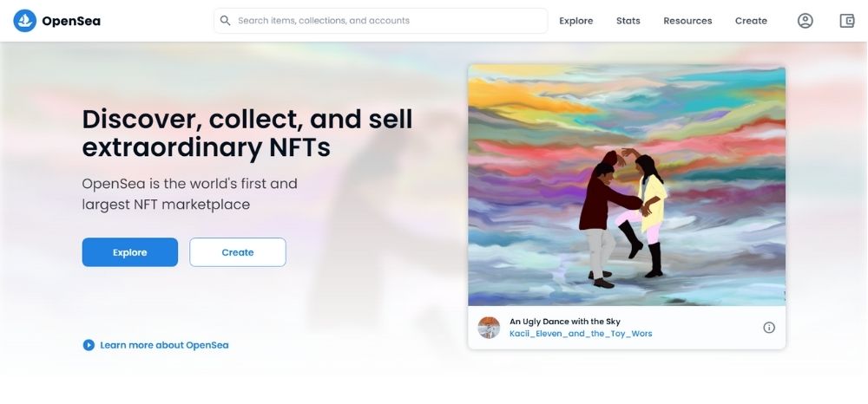Open the Explore navigation menu item

[576, 21]
